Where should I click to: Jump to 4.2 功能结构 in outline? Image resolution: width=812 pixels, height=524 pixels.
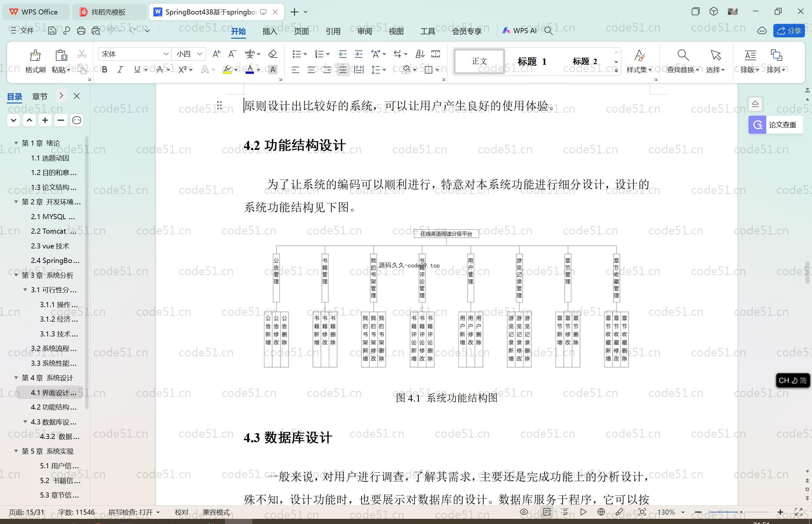tap(54, 407)
